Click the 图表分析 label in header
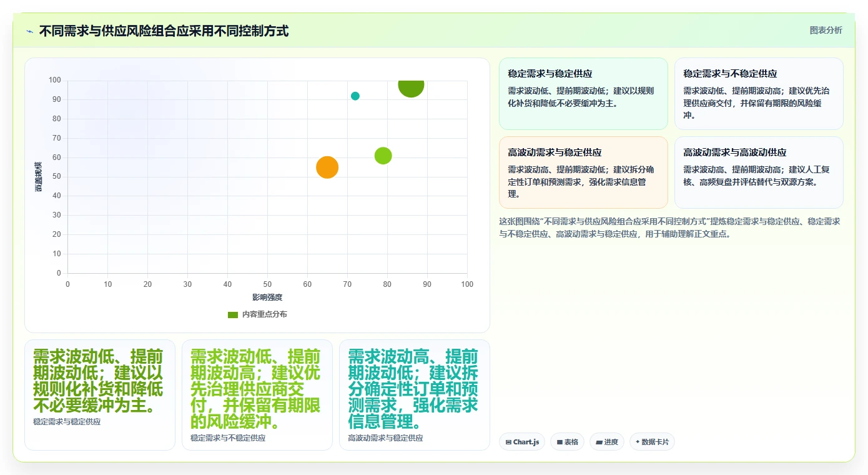Screen dimensions: 868x475 826,30
